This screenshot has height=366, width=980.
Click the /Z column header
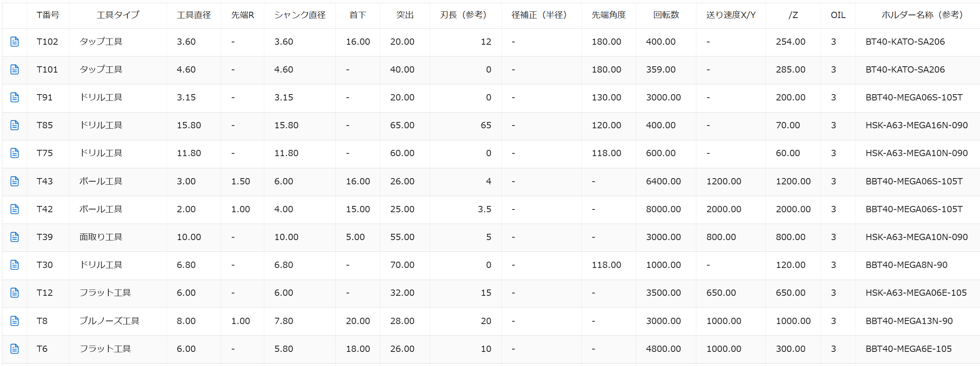coord(793,15)
